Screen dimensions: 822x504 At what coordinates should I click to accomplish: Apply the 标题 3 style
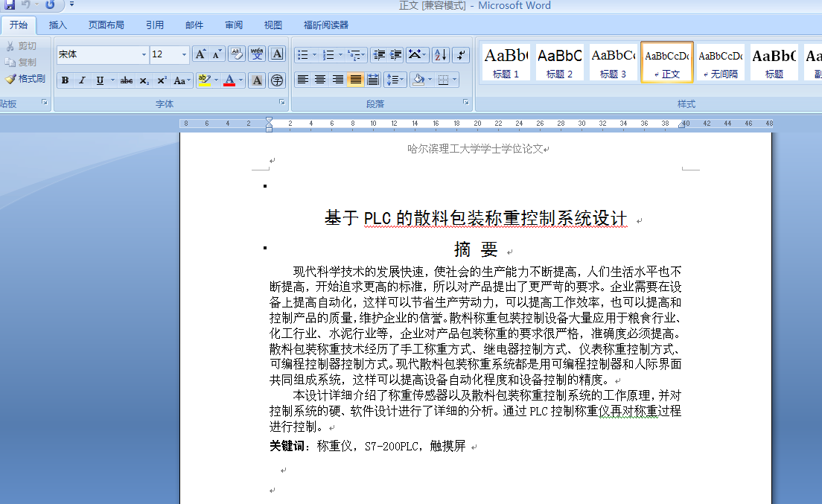(x=614, y=63)
